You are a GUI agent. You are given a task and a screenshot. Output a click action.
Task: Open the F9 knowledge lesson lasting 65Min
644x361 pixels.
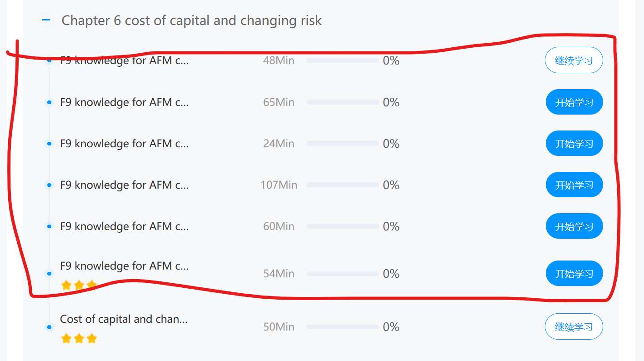click(124, 102)
